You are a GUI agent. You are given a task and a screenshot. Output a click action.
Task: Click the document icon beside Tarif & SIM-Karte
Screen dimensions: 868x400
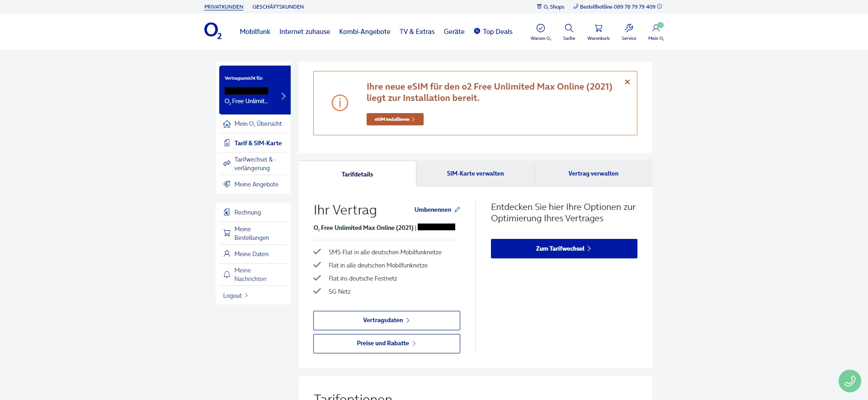click(x=227, y=143)
